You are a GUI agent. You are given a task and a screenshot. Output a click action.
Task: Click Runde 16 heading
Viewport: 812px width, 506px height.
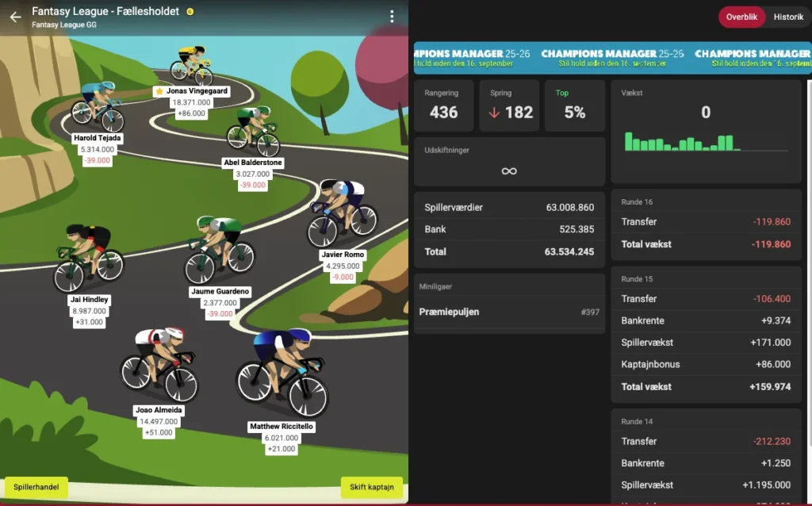(637, 202)
